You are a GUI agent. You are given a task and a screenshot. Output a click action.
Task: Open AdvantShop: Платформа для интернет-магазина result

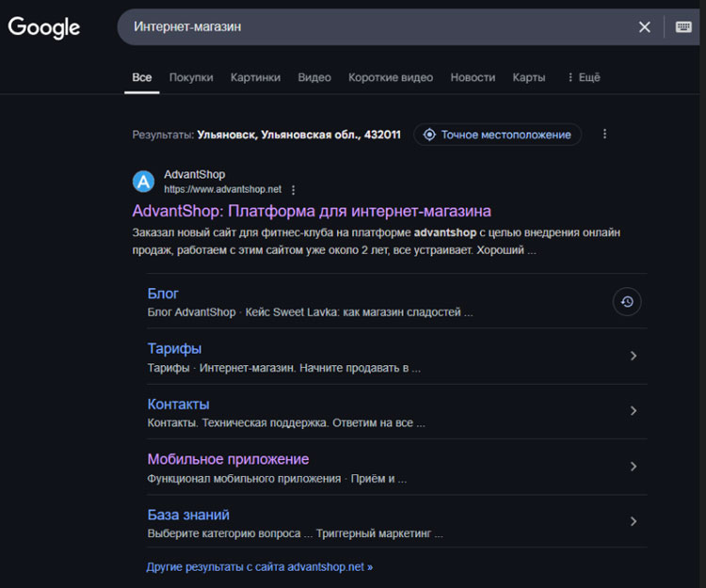[312, 210]
